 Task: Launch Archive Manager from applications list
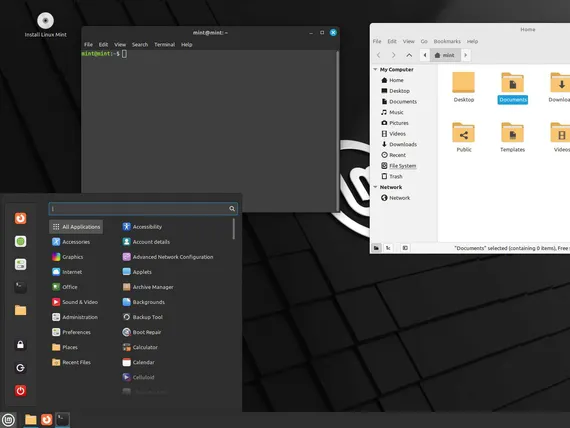coord(148,287)
